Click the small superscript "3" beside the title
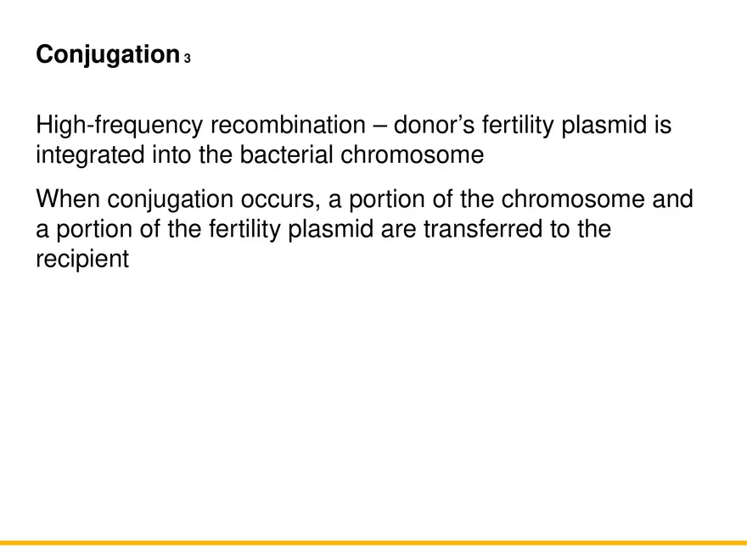Screen dimensions: 747x560 click(187, 59)
